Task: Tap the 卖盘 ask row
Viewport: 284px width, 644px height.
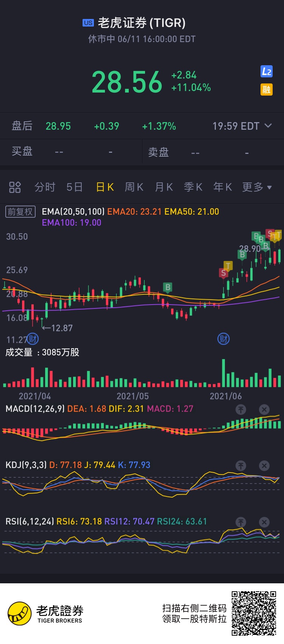Action: coord(213,152)
